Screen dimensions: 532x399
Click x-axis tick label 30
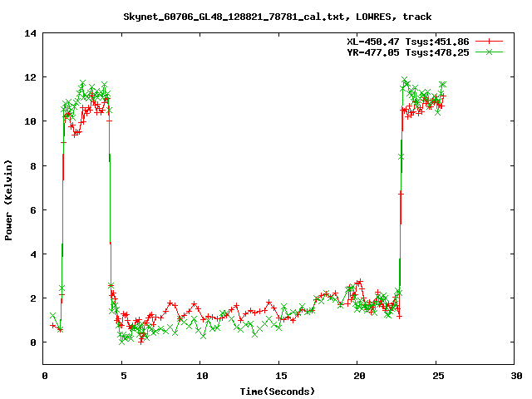point(517,376)
